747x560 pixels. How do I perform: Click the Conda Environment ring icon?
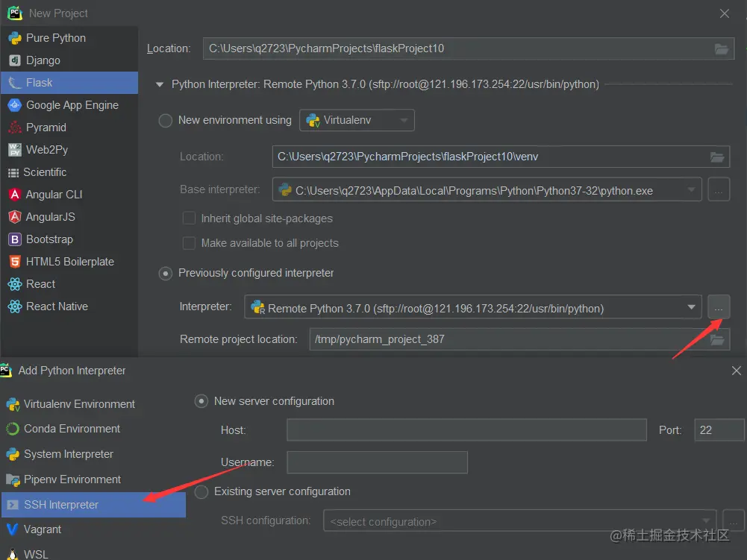pos(13,429)
